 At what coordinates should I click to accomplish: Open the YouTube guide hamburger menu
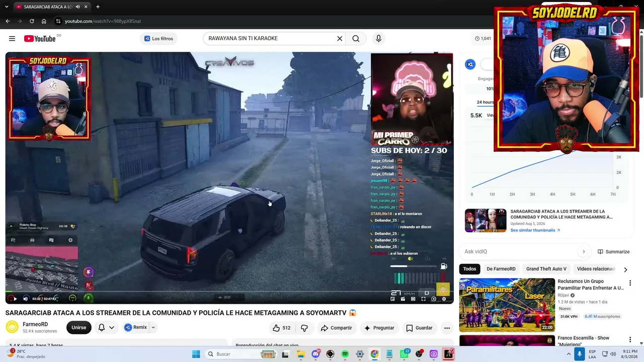[12, 39]
